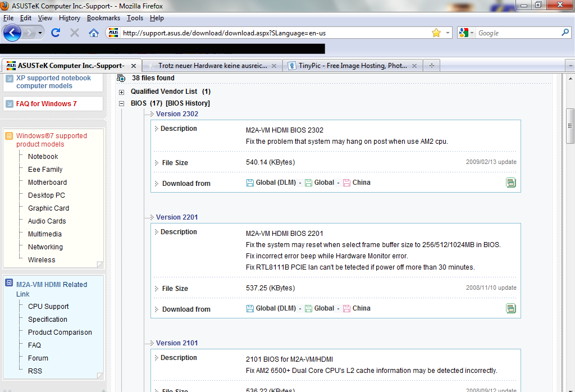The image size is (575, 392).
Task: Click the Version 2201 heading arrow
Action: (x=152, y=217)
